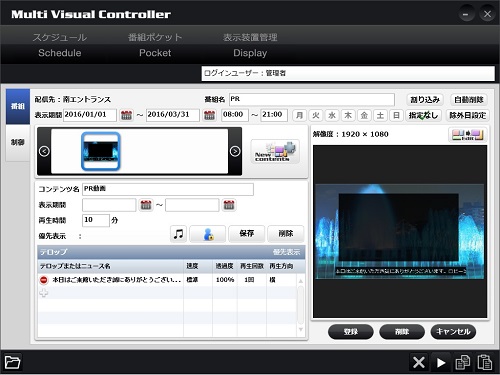Toggle the 指定なし (no specification) option
500x375 pixels.
point(424,115)
